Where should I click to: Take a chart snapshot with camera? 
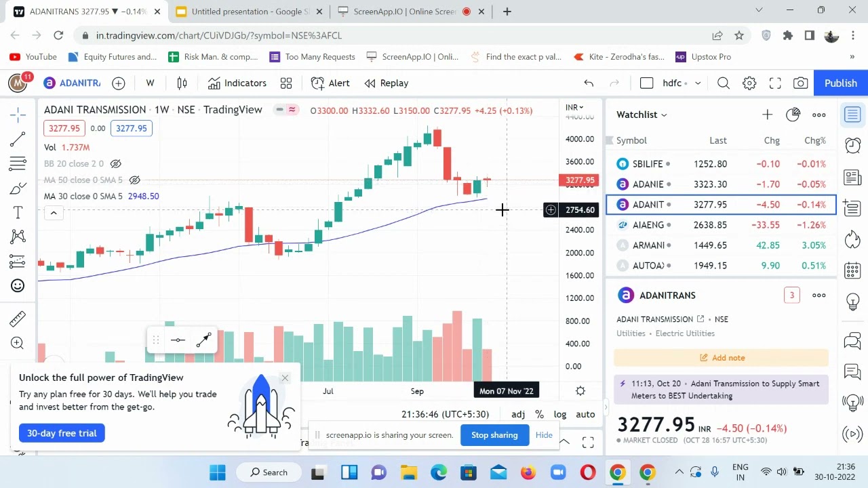(801, 83)
